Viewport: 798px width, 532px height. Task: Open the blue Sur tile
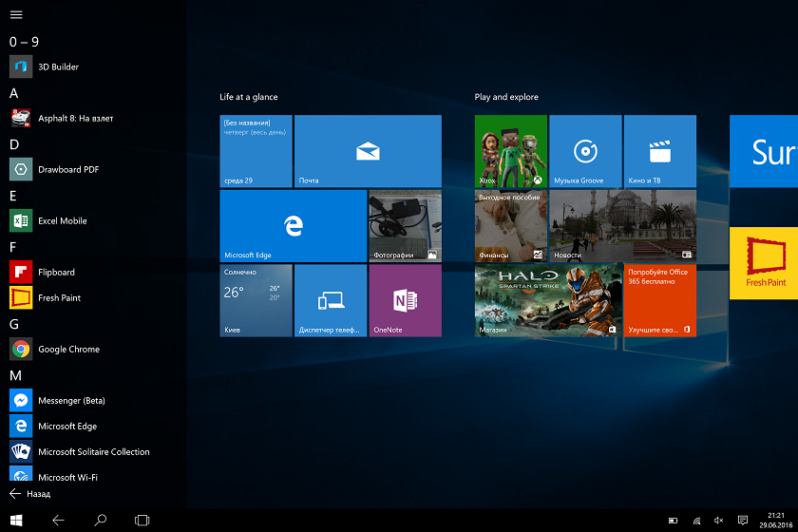click(764, 151)
